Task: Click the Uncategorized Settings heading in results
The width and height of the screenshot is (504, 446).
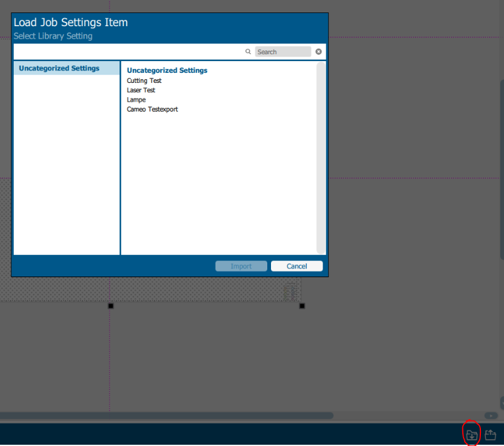Action: (167, 70)
